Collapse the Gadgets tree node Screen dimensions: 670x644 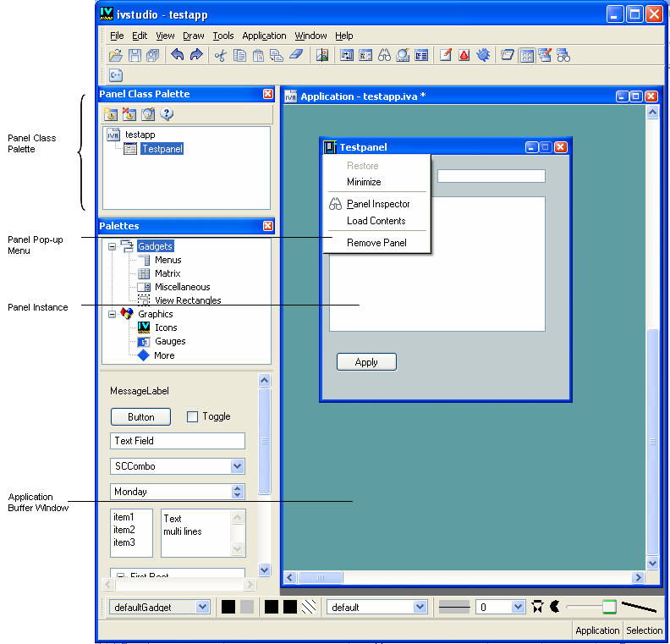click(111, 246)
